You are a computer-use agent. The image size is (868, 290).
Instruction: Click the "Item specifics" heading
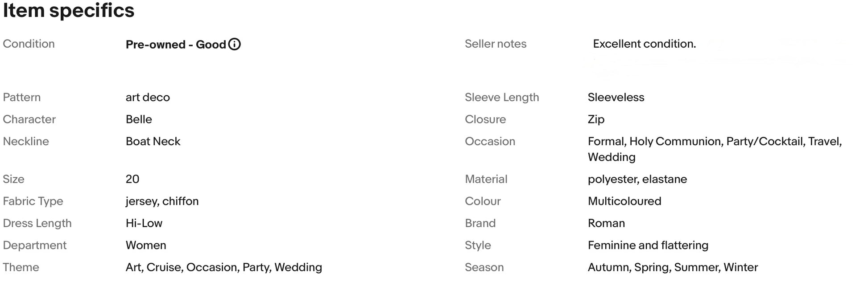[69, 11]
